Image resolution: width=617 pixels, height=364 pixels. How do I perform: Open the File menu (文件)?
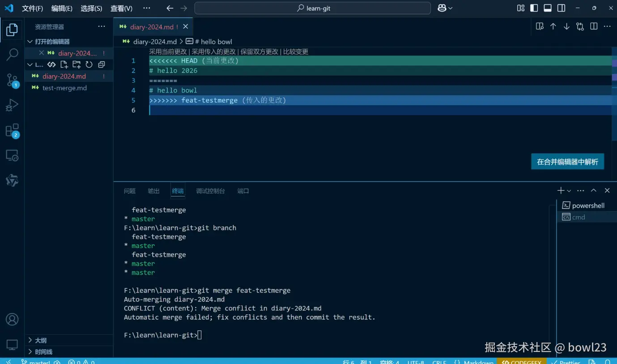click(x=33, y=8)
